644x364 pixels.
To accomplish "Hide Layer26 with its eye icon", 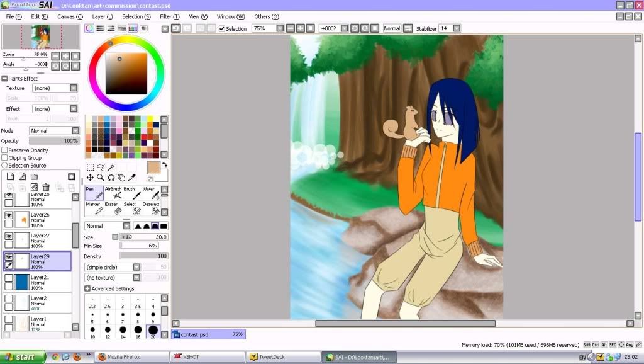I will click(9, 215).
